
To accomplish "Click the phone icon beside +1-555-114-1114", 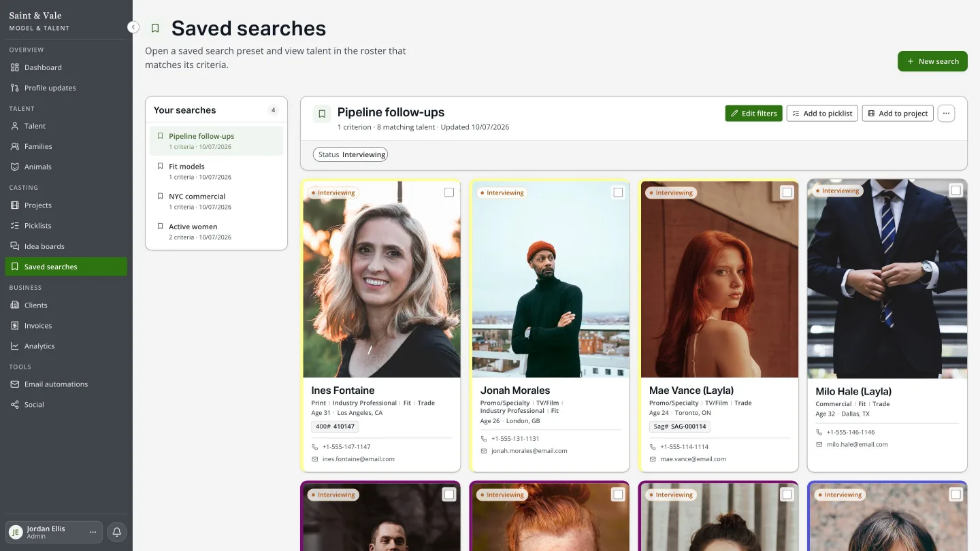I will tap(653, 447).
